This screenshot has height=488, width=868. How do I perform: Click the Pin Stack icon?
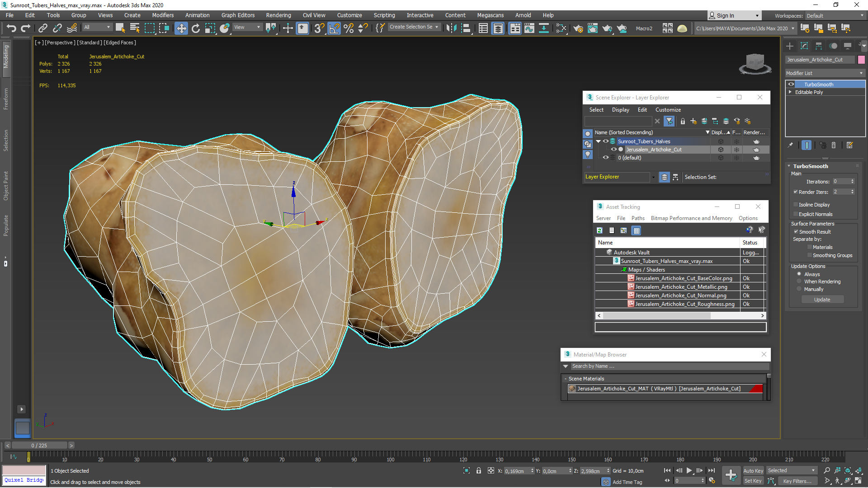[790, 145]
